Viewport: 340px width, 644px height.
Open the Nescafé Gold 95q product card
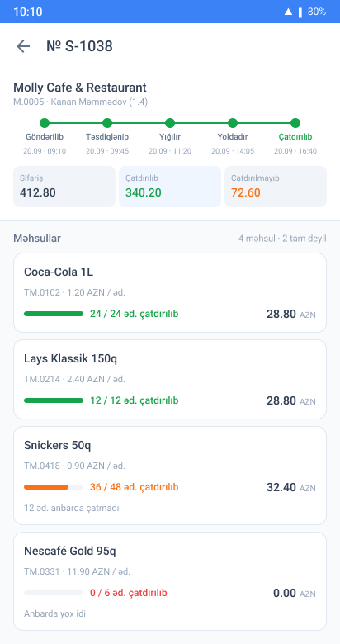170,581
